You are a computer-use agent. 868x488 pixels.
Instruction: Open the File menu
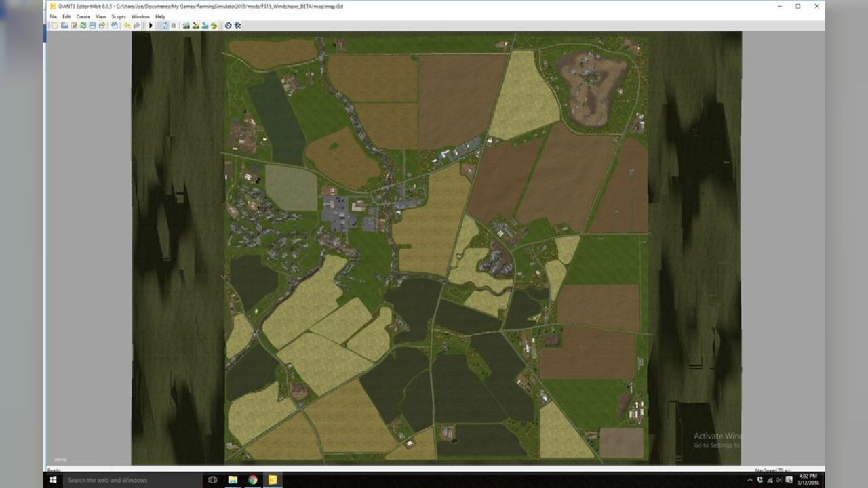(x=53, y=16)
